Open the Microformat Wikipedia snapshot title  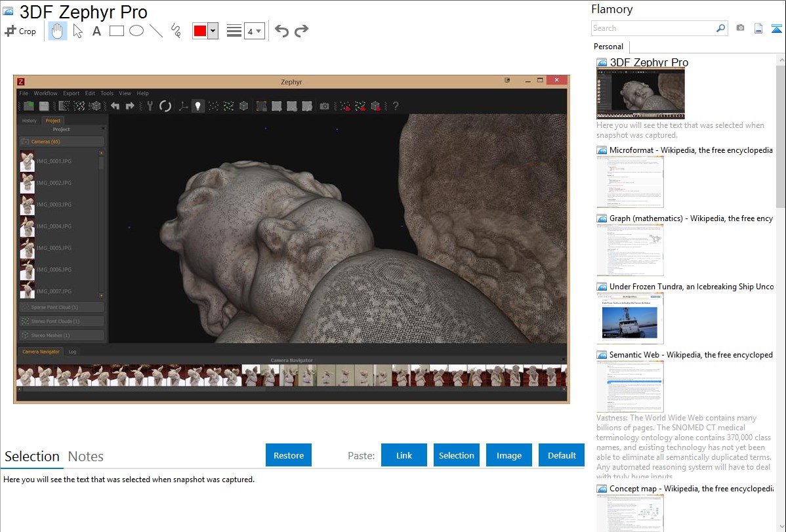click(x=691, y=150)
